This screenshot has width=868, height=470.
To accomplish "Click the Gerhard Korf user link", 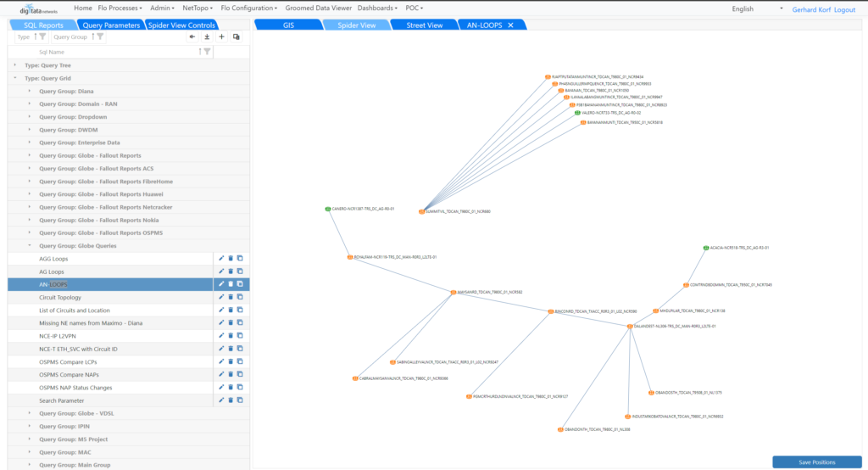I will [x=811, y=9].
